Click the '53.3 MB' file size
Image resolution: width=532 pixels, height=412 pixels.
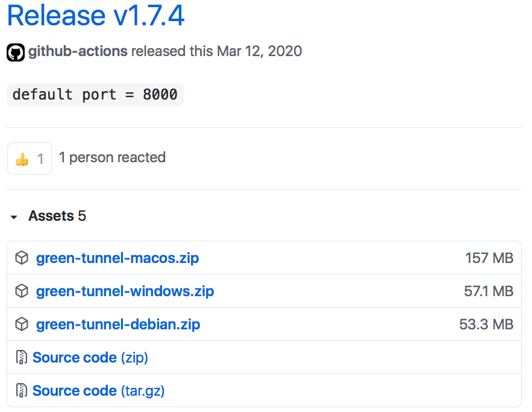pos(486,325)
